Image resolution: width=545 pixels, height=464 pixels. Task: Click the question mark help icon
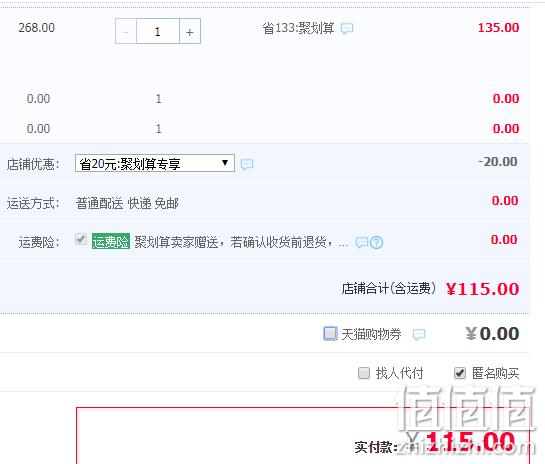click(x=376, y=242)
